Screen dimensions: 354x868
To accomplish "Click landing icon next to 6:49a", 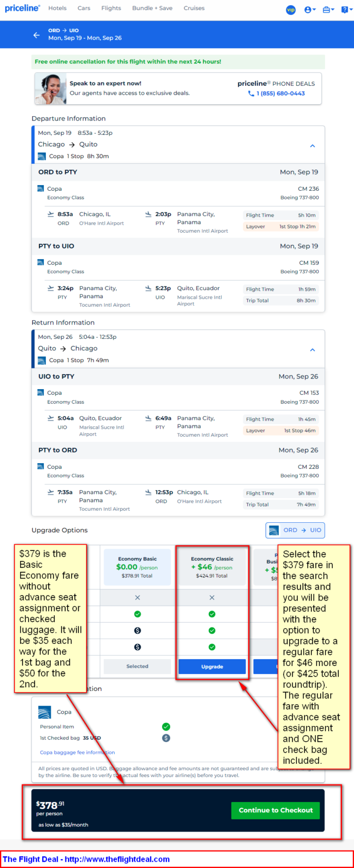I will 148,418.
